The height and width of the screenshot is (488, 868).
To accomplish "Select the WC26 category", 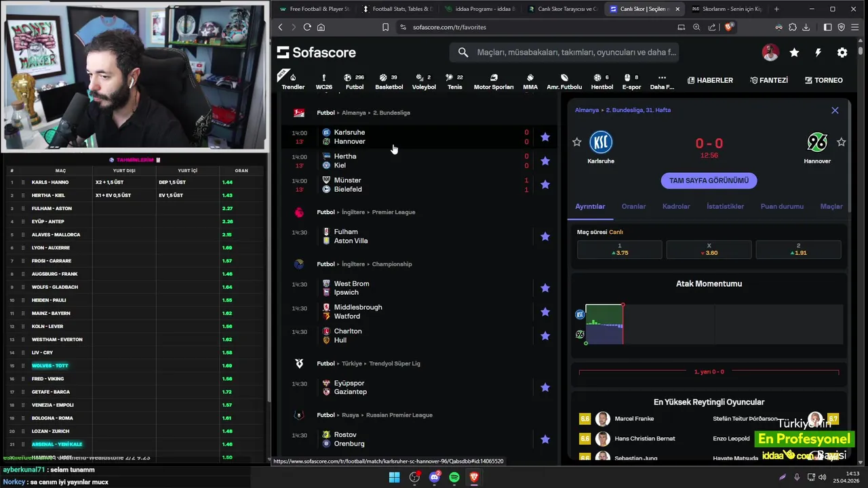I will point(324,81).
